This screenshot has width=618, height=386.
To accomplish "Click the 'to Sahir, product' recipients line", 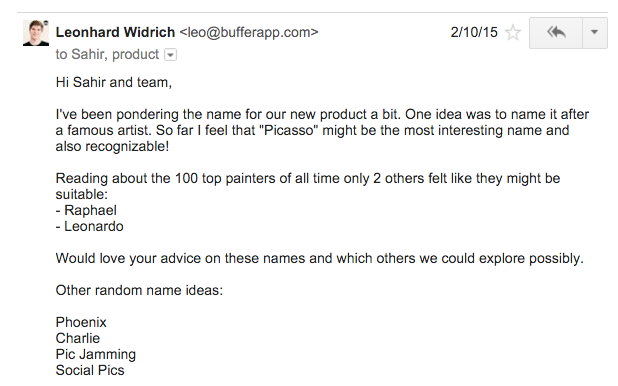I will (x=107, y=54).
